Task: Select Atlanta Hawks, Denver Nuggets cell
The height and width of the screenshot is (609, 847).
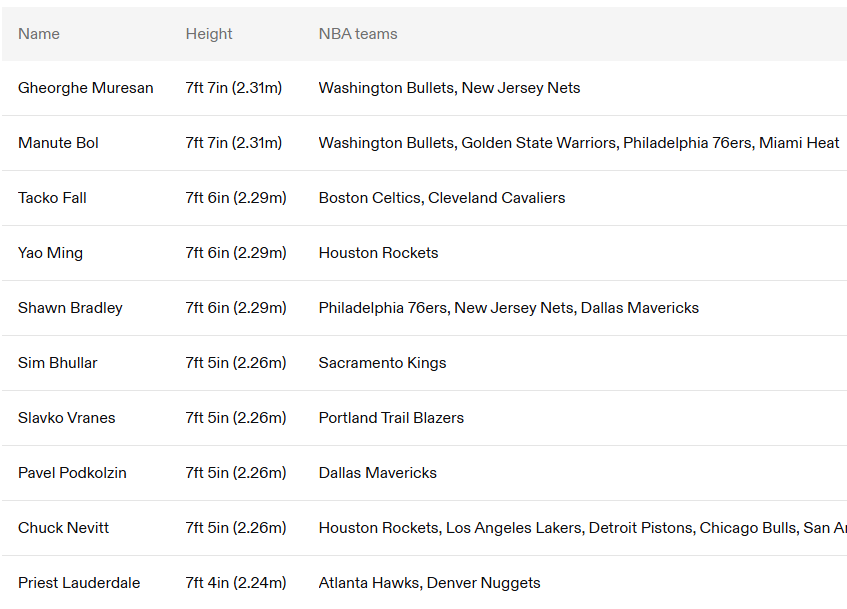Action: point(429,583)
